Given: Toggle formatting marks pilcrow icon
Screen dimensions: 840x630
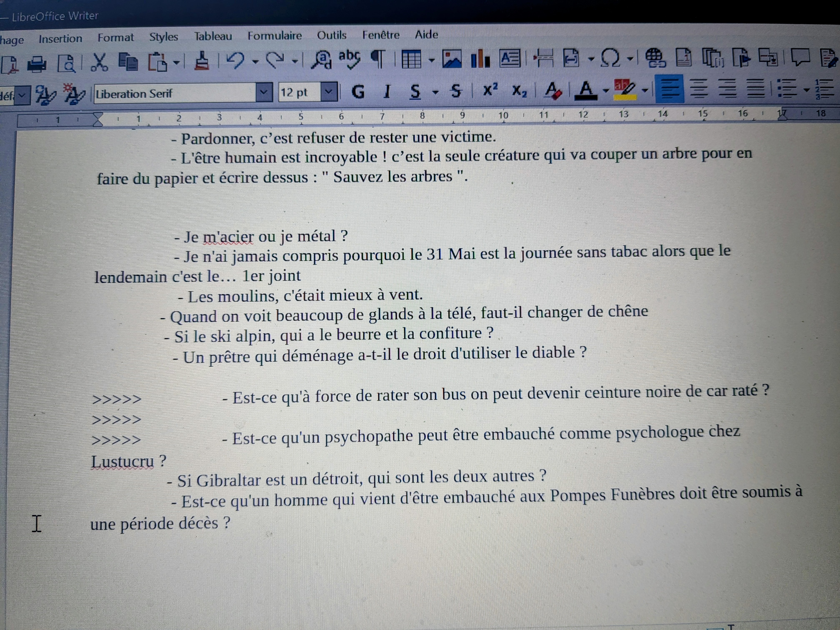Looking at the screenshot, I should click(x=378, y=59).
